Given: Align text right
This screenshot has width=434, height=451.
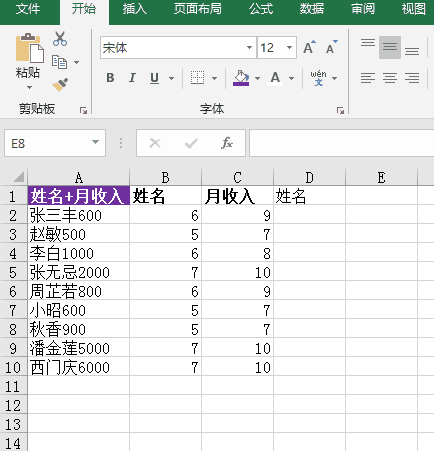Looking at the screenshot, I should tap(412, 78).
